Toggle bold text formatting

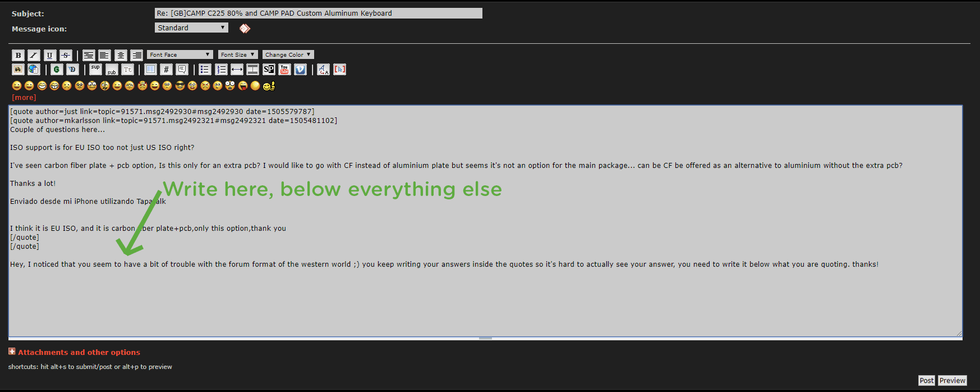tap(18, 55)
